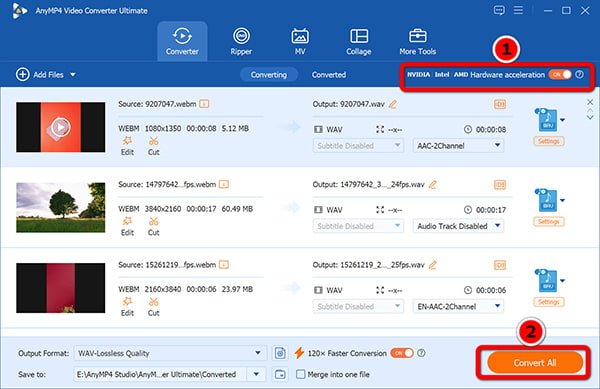This screenshot has width=600, height=389.
Task: Enable Merge into one file checkbox
Action: (301, 374)
